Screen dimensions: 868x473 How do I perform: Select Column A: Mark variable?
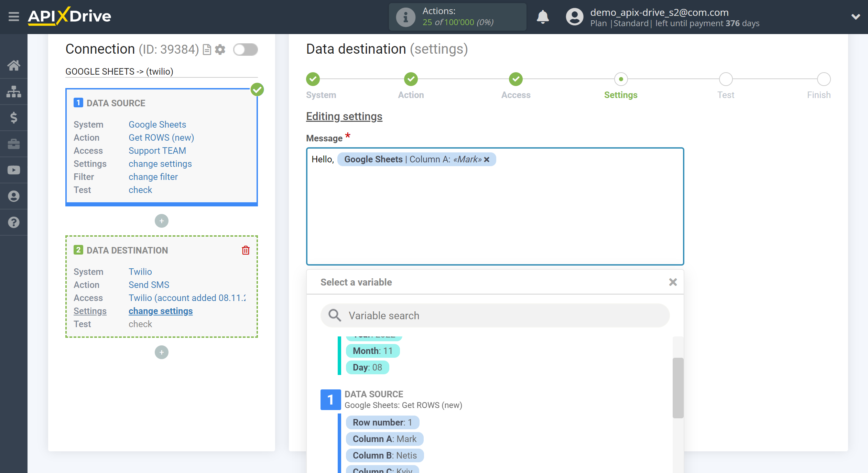click(384, 439)
